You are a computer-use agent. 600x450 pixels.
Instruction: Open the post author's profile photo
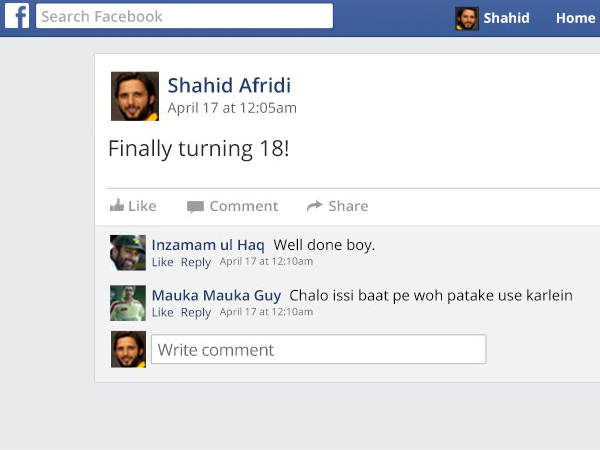(134, 96)
